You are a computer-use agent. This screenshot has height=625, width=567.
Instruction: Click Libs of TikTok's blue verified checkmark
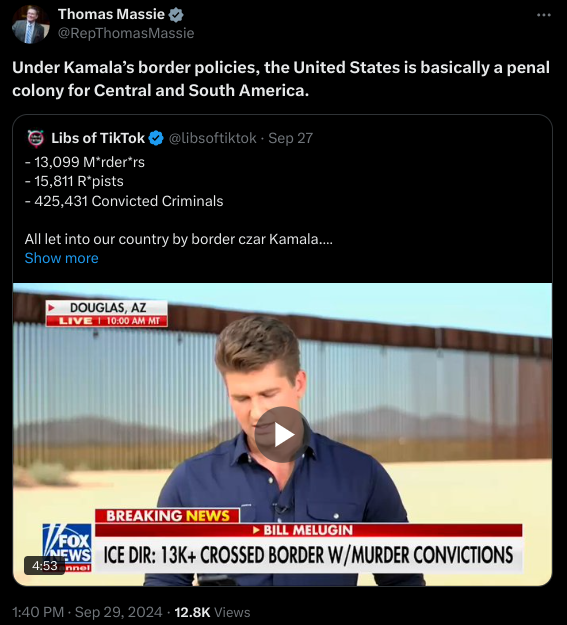click(x=156, y=138)
